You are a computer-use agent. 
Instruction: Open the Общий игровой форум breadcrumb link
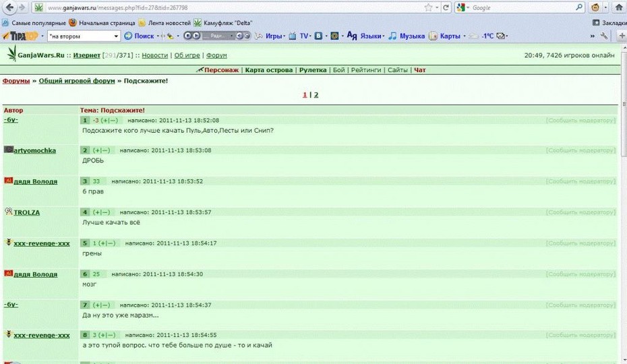(x=77, y=81)
